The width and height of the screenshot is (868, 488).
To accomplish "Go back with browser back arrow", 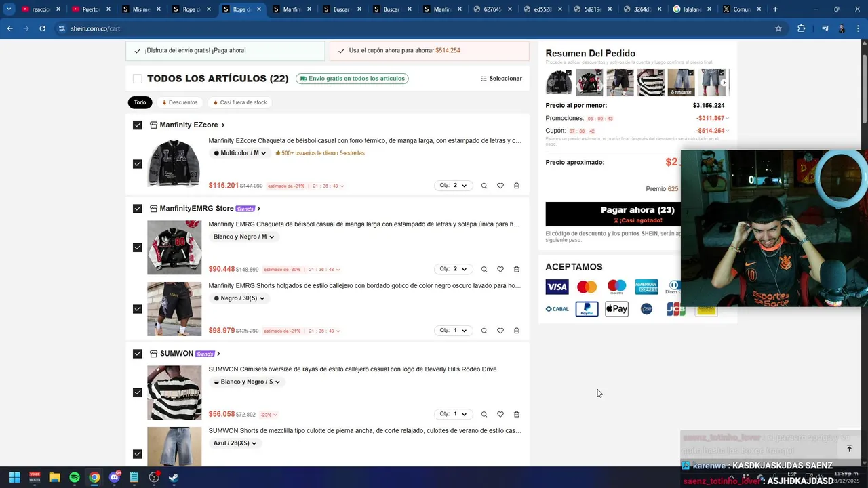I will coord(9,28).
